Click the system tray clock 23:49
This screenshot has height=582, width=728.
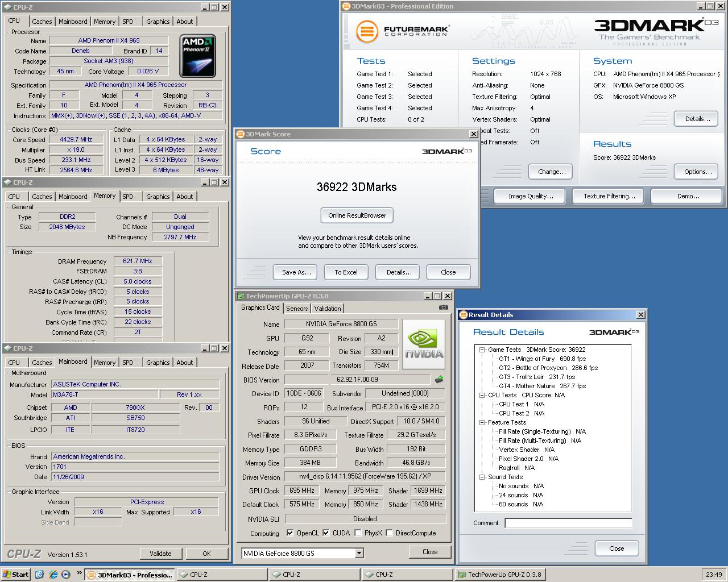click(713, 575)
